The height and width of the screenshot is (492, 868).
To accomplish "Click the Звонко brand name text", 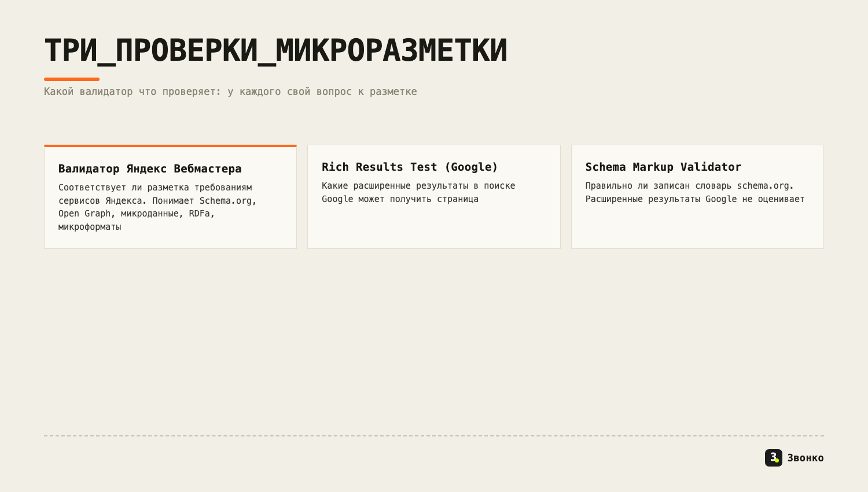I will (x=806, y=458).
